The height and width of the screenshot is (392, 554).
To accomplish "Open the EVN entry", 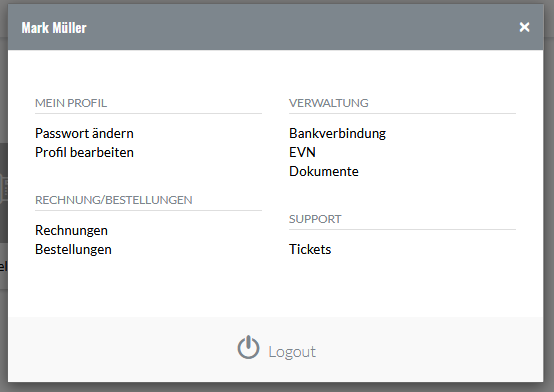I will (302, 153).
